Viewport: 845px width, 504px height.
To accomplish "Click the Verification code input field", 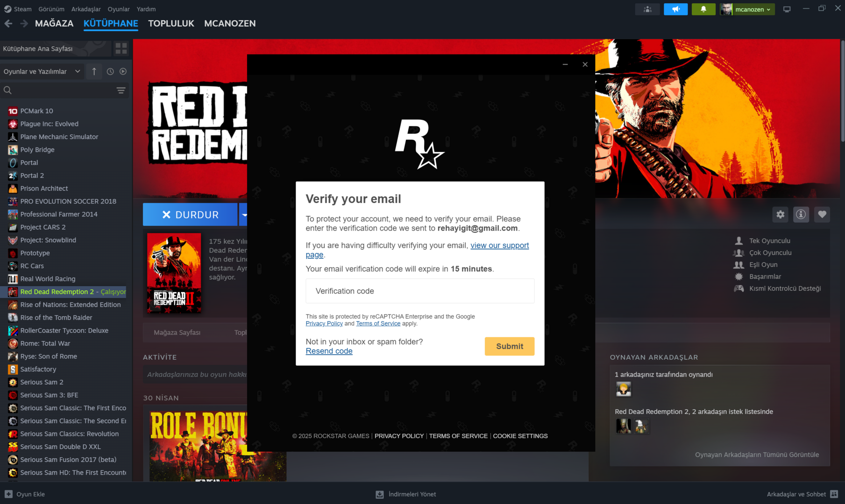I will (420, 291).
